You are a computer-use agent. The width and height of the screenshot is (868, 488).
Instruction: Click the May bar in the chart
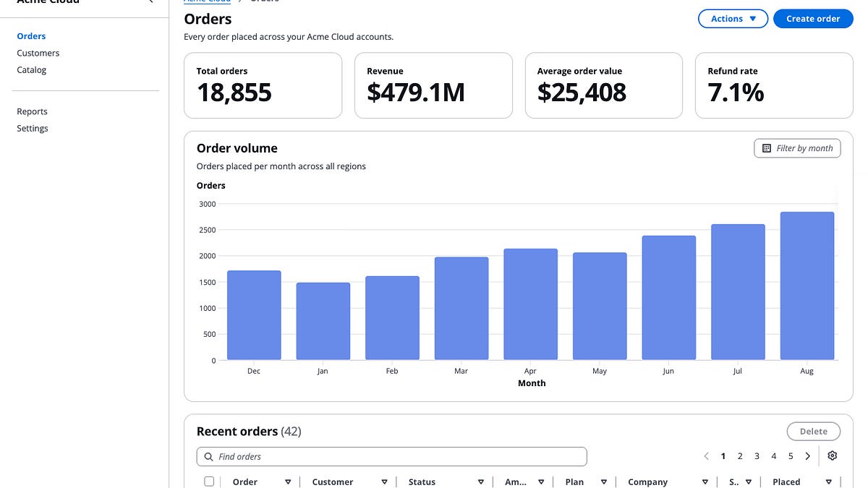600,307
